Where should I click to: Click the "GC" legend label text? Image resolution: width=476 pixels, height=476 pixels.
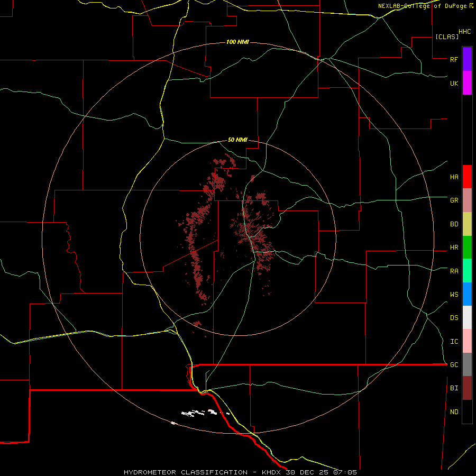[x=454, y=364]
